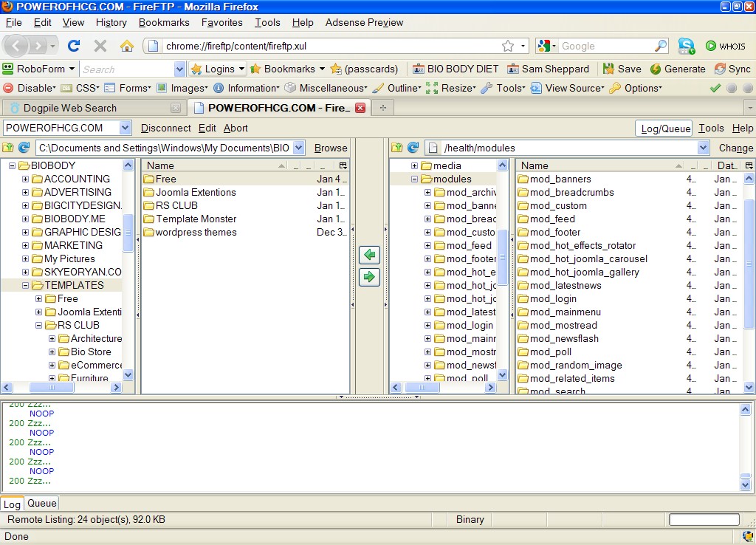Click remote list column picker icon
Viewport: 756px width, 545px height.
click(x=749, y=165)
